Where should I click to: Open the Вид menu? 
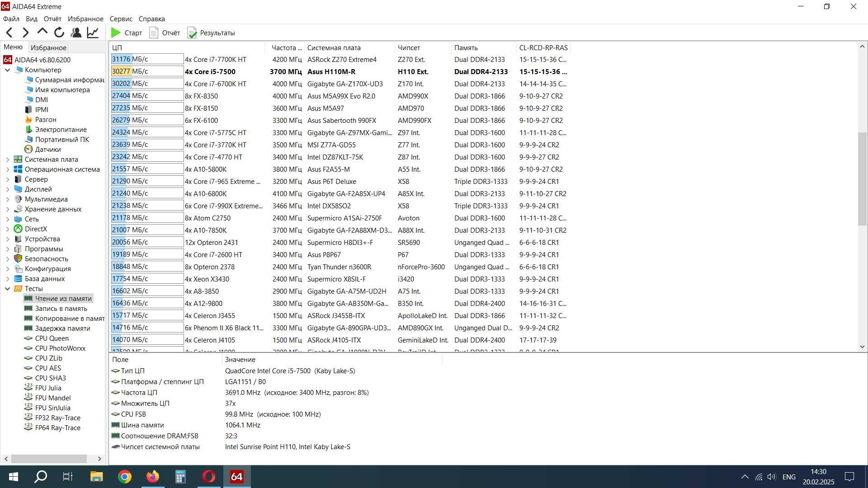[32, 19]
